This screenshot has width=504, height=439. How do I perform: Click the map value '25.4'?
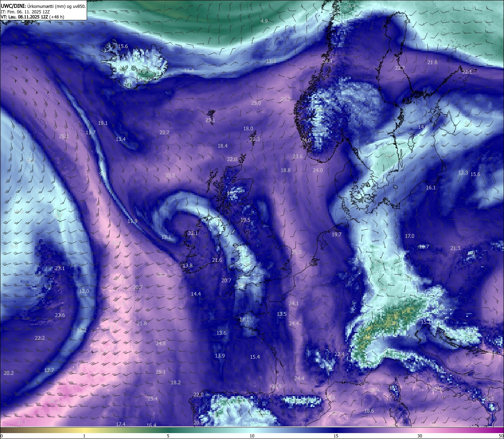(x=152, y=398)
